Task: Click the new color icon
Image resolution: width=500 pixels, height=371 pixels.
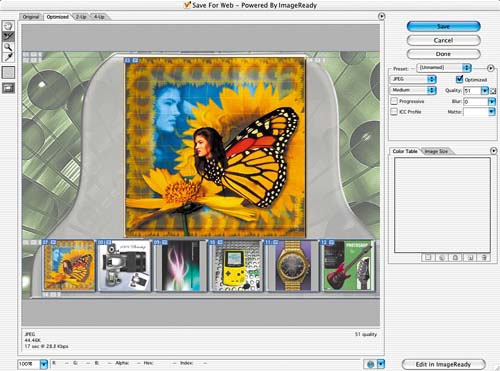Action: coord(470,257)
